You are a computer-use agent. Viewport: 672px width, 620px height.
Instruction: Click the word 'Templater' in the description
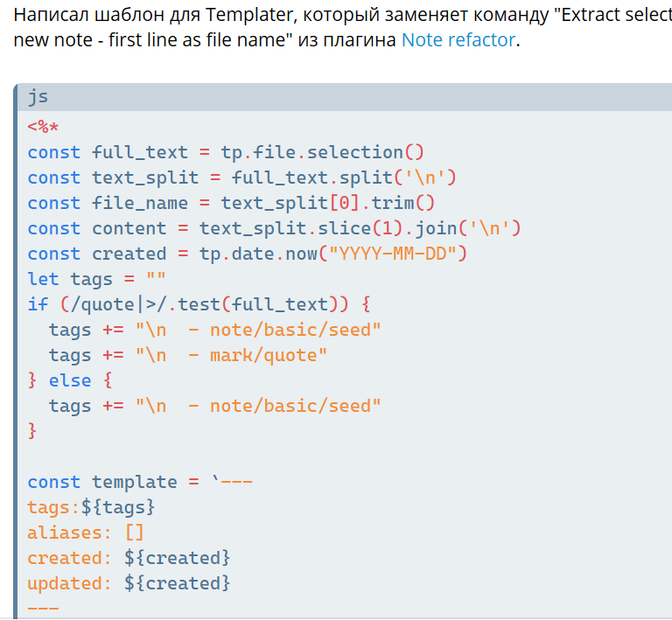tap(250, 15)
